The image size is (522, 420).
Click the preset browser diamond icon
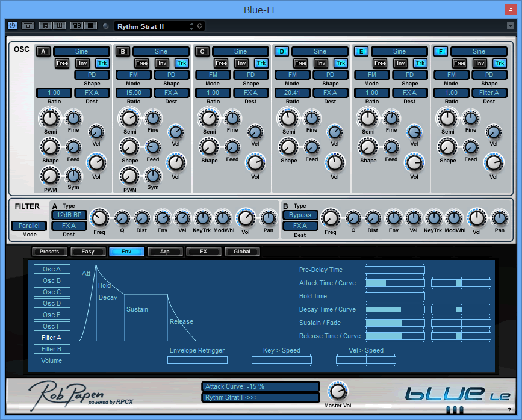200,26
